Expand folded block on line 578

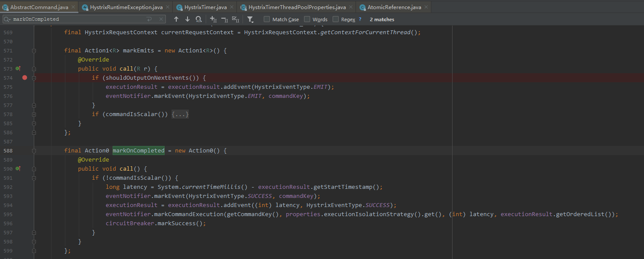tap(34, 114)
